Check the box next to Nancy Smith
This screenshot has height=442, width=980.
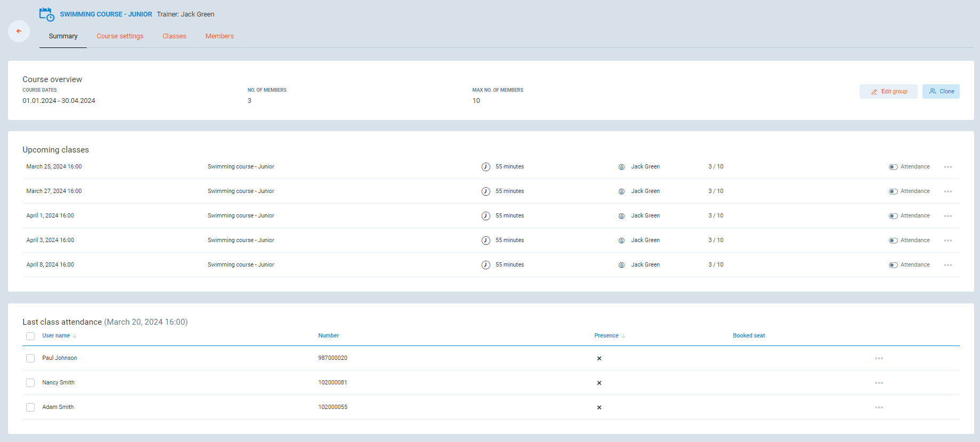coord(30,383)
